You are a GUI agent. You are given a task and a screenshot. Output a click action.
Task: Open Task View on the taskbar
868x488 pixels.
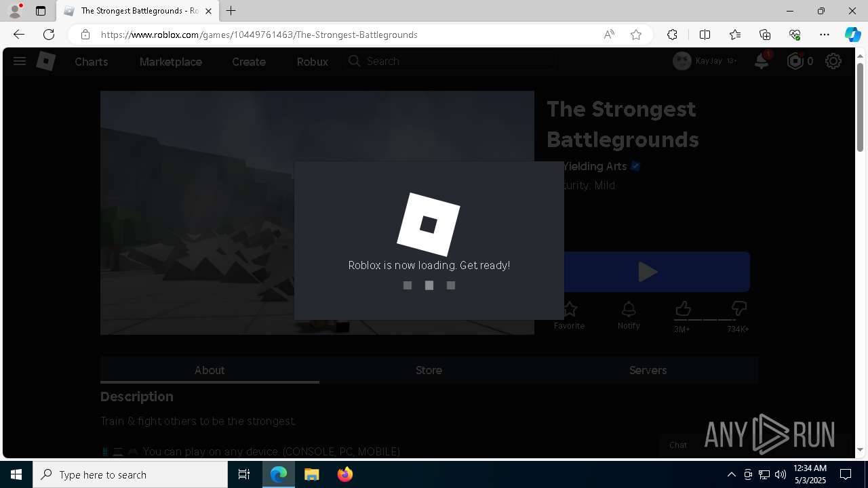tap(244, 474)
